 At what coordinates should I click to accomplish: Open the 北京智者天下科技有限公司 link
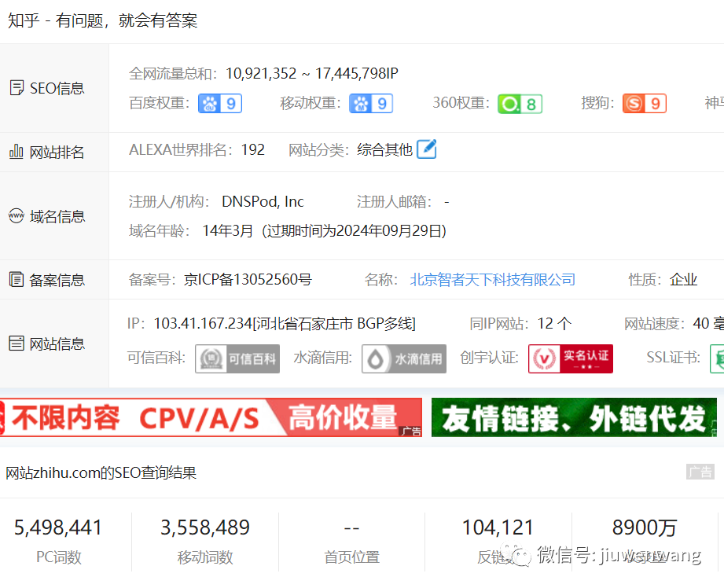(x=493, y=279)
